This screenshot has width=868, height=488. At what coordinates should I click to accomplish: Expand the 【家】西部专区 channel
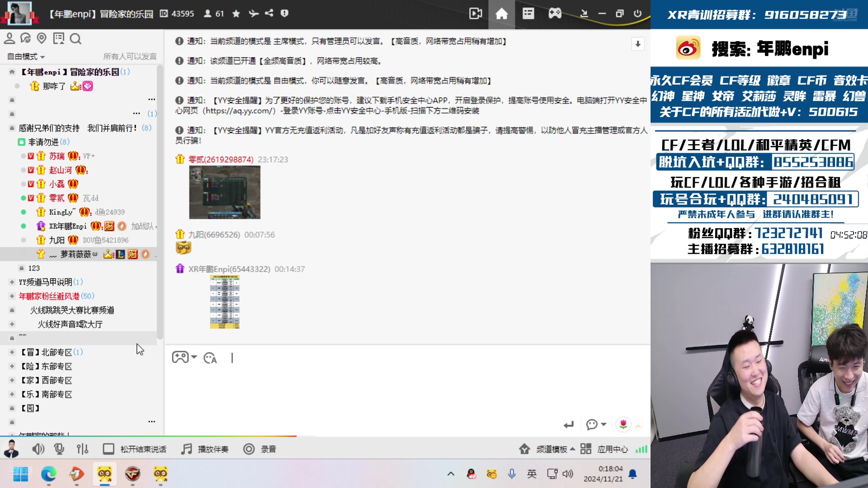click(12, 380)
